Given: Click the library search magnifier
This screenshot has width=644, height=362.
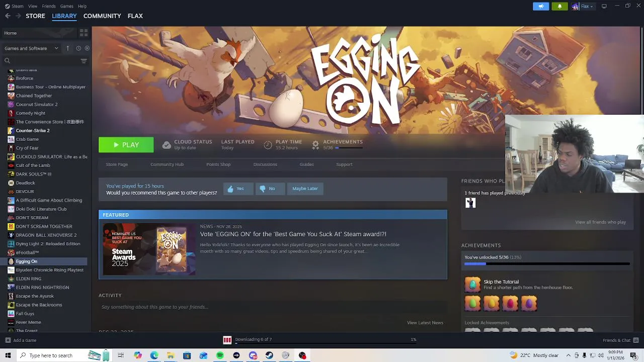Looking at the screenshot, I should click(x=8, y=61).
